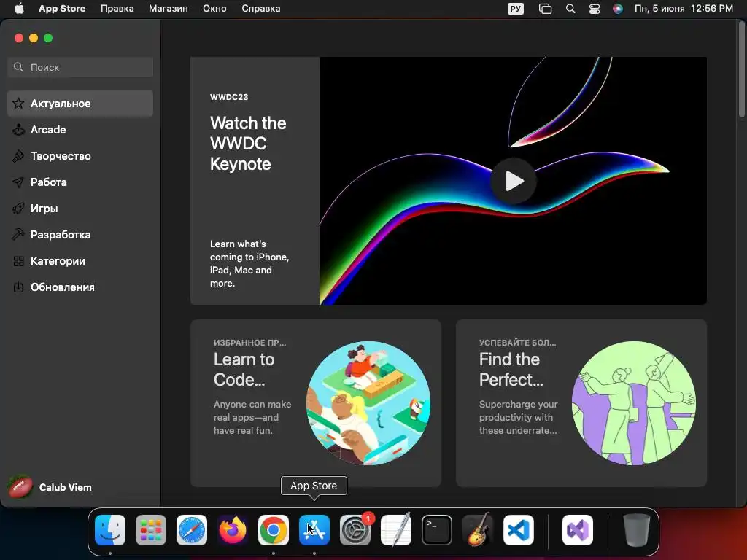Open the Stage Manager windows icon in menu bar

[x=545, y=8]
